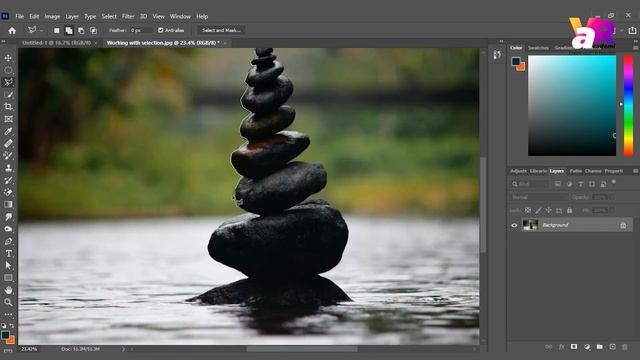This screenshot has height=360, width=640.
Task: Expand the status bar info arrow
Action: tap(123, 349)
